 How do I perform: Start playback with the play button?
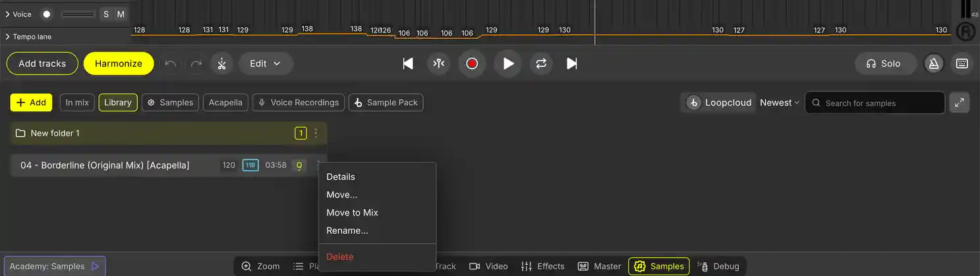507,64
